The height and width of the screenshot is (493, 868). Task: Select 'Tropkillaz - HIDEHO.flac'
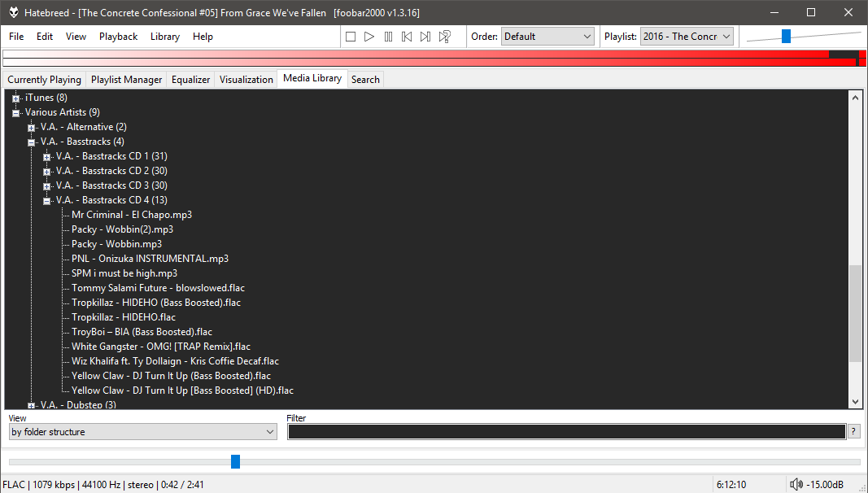point(124,317)
